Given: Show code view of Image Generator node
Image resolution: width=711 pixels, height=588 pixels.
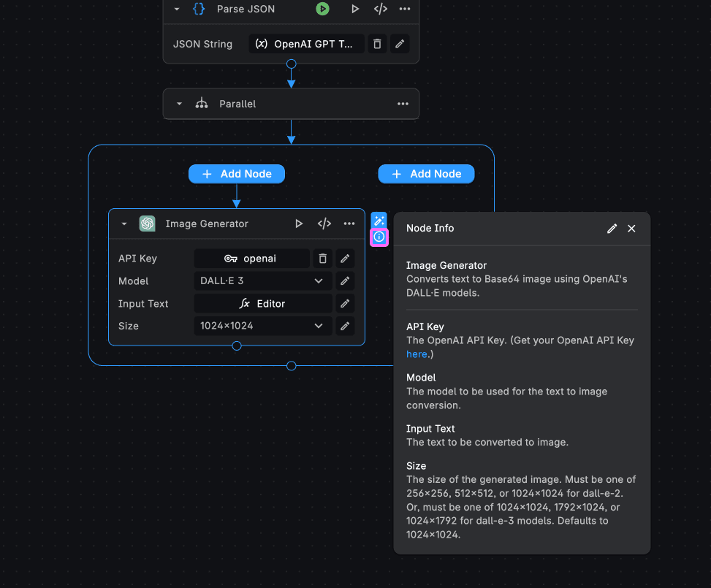Looking at the screenshot, I should click(x=324, y=224).
